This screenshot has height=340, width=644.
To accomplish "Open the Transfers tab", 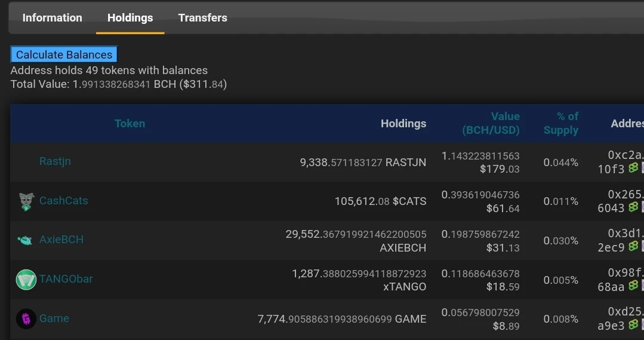I will [202, 18].
